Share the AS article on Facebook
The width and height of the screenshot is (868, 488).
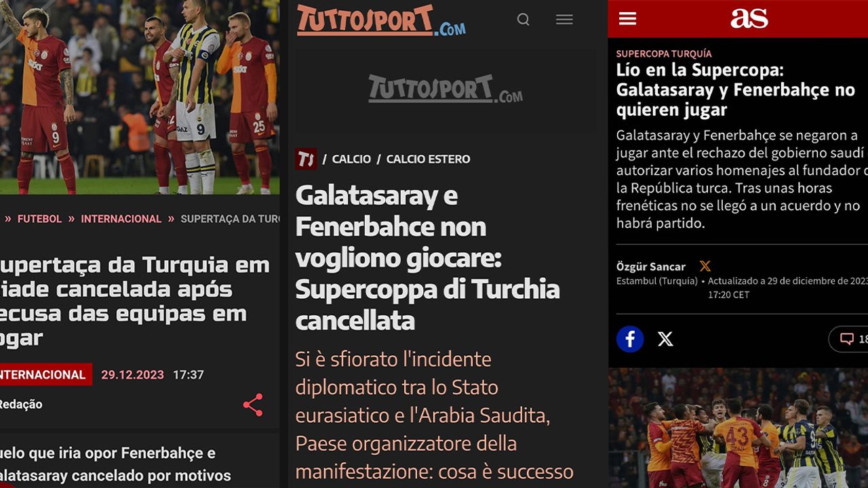[x=630, y=338]
